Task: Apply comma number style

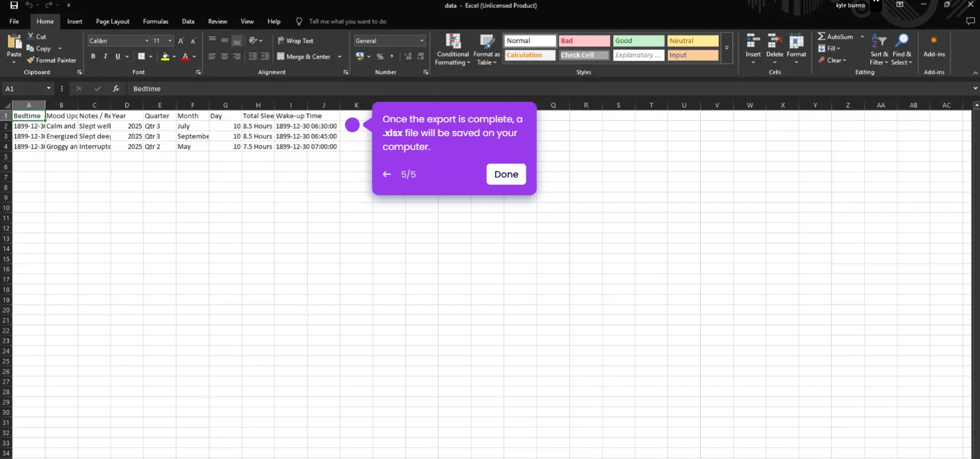Action: click(392, 57)
